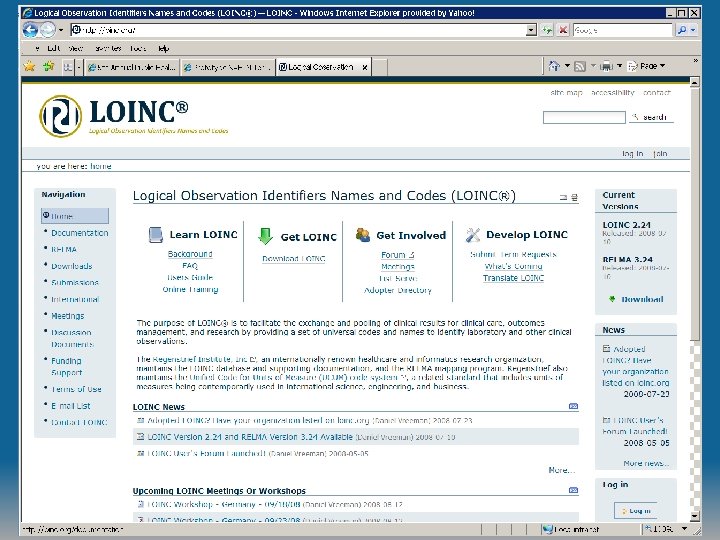
Task: Open the LOINC Version 2.24 news item
Action: (250, 437)
